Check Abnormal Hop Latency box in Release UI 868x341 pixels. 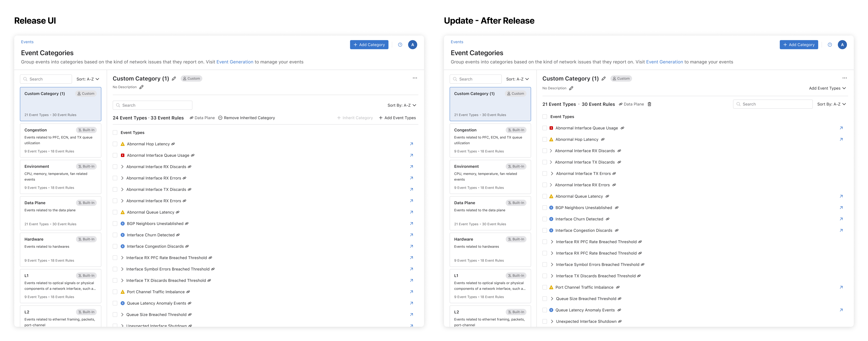[115, 144]
